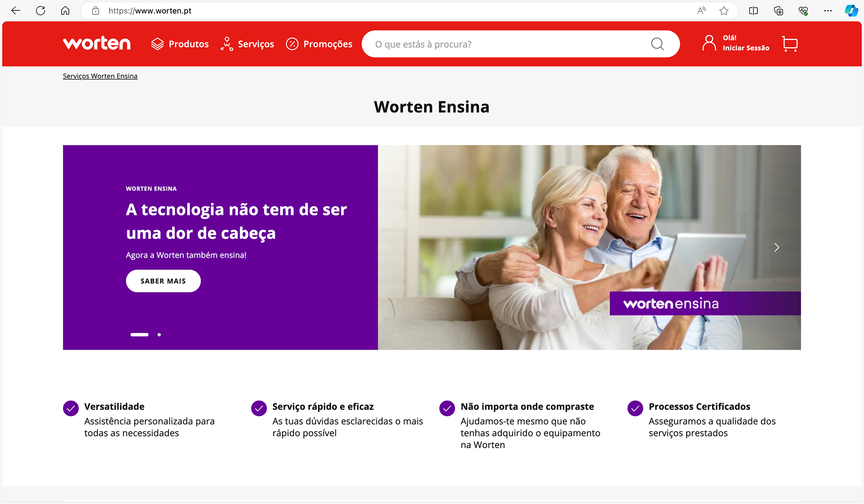Open the Produtos menu
This screenshot has width=864, height=504.
coord(180,44)
